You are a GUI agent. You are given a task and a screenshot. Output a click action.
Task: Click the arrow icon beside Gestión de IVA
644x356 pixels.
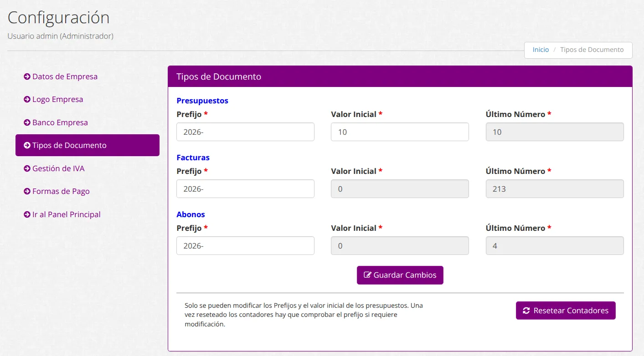(27, 168)
